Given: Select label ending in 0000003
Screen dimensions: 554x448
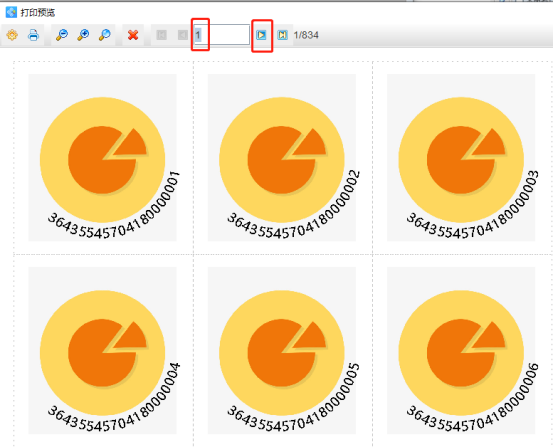Looking at the screenshot, I should tap(461, 158).
